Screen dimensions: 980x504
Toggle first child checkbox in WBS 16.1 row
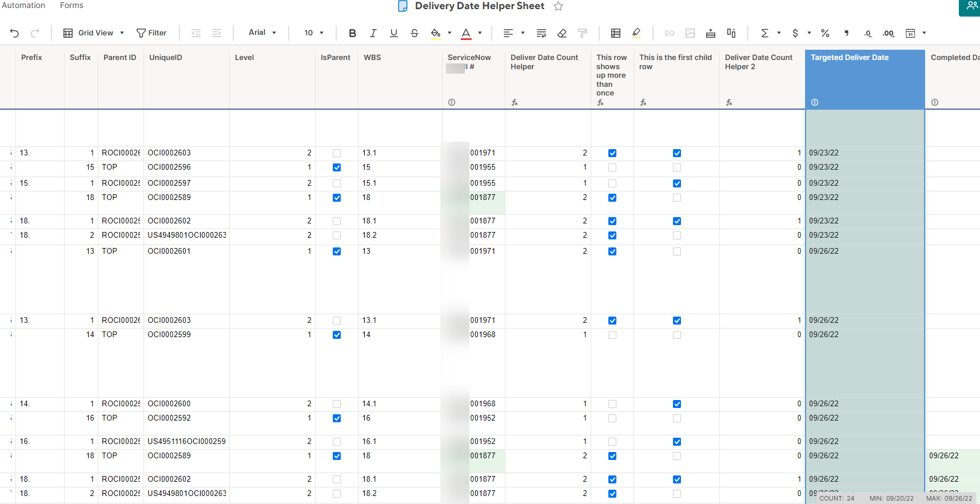(x=677, y=442)
